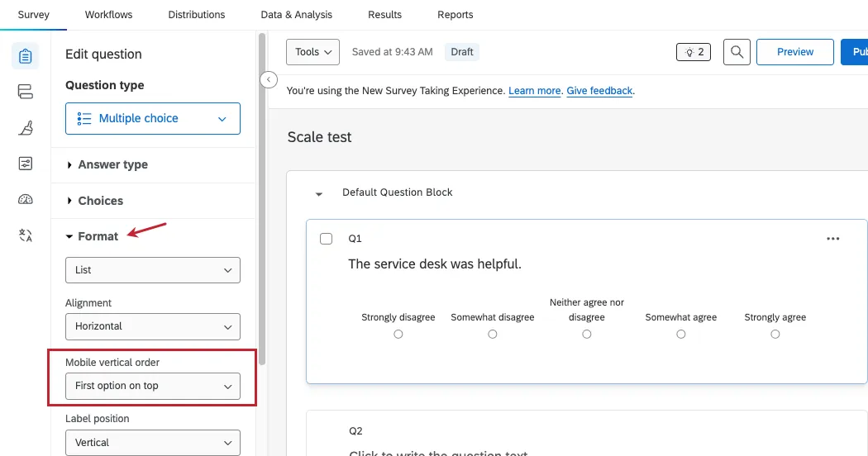This screenshot has height=456, width=868.
Task: Click the Q2 question label
Action: click(x=355, y=431)
